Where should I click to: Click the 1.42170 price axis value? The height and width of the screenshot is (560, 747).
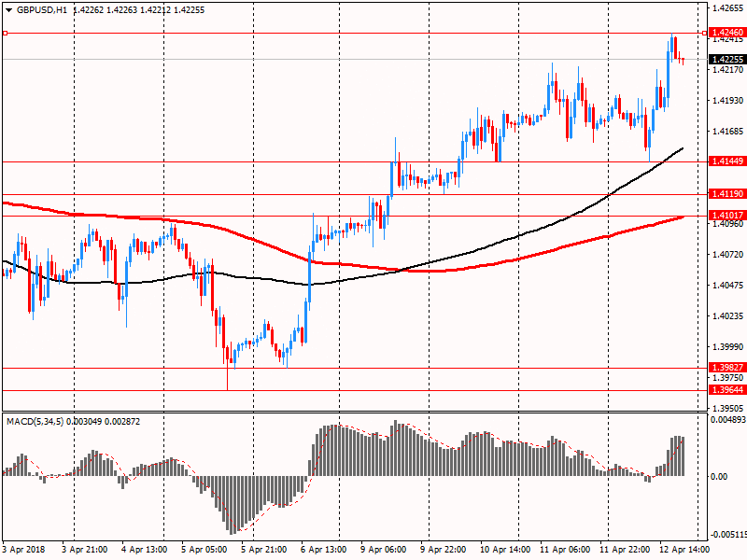click(x=728, y=69)
